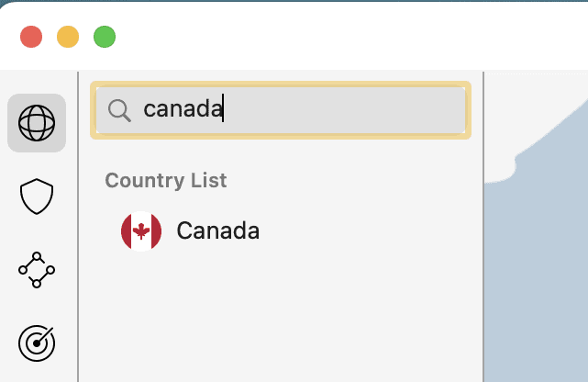This screenshot has height=382, width=588.
Task: Open the globe VPN servers view
Action: [37, 123]
